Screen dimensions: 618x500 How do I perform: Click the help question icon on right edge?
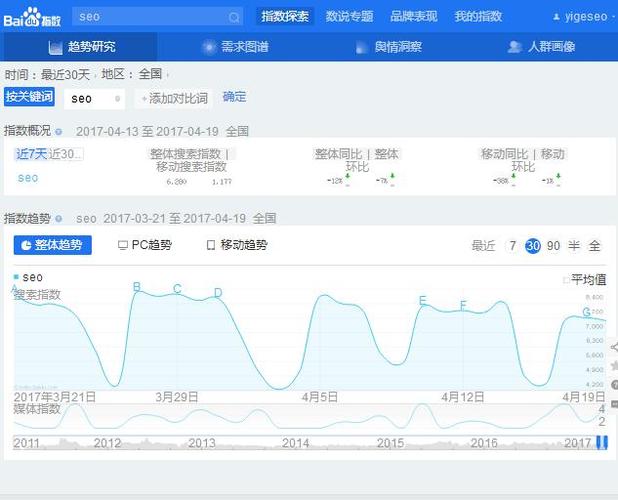(x=614, y=385)
